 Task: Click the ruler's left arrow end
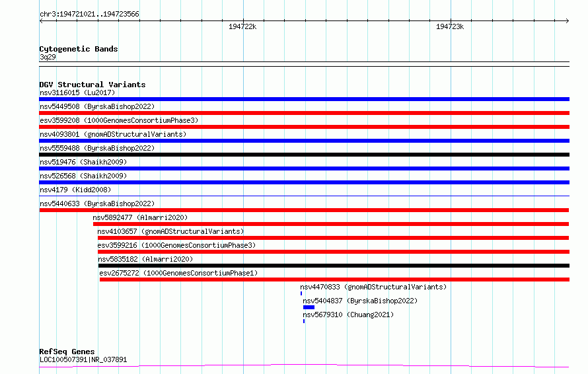point(41,21)
